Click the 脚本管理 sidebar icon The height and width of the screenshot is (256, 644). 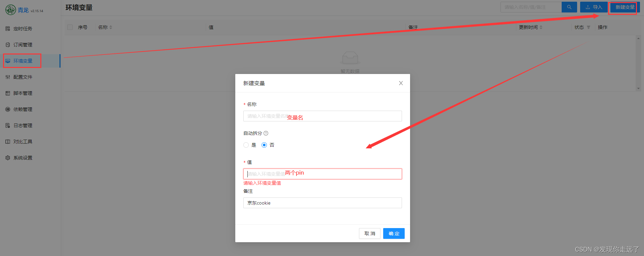pyautogui.click(x=8, y=93)
